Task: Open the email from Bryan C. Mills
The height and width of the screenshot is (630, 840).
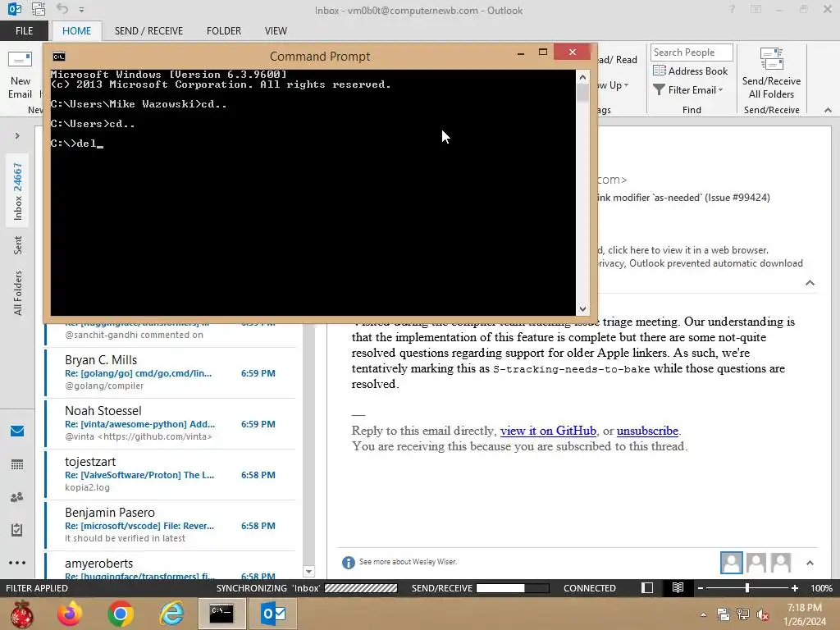Action: click(x=171, y=372)
